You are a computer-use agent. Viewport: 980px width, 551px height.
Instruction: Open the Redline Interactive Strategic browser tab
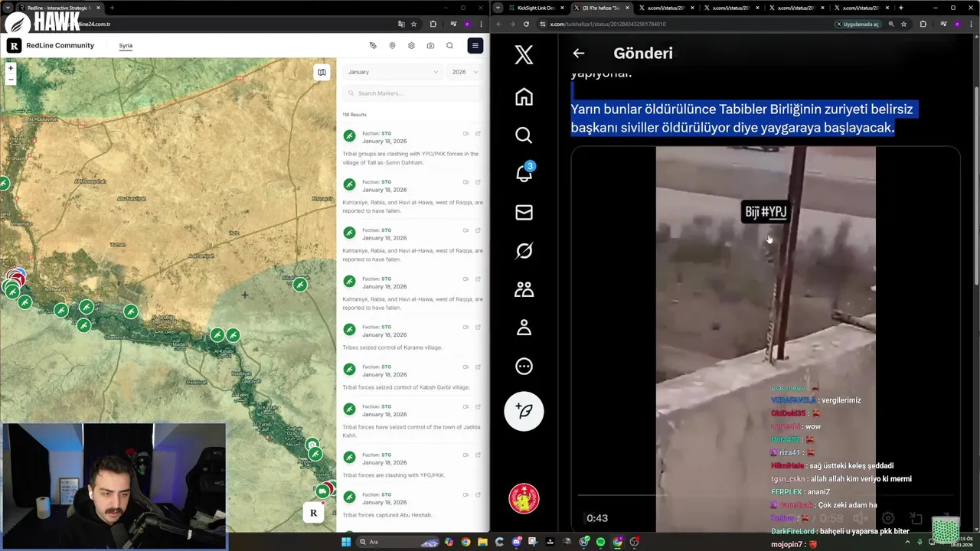click(x=58, y=8)
